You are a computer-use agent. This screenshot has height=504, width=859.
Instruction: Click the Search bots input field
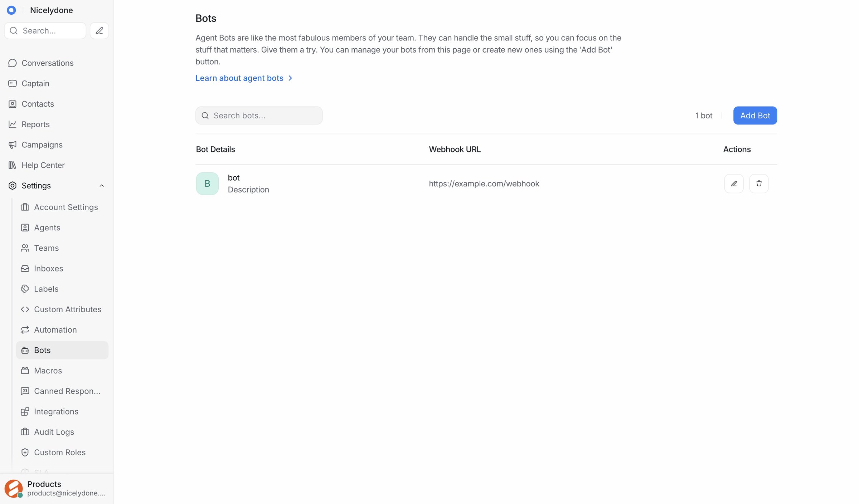click(259, 116)
